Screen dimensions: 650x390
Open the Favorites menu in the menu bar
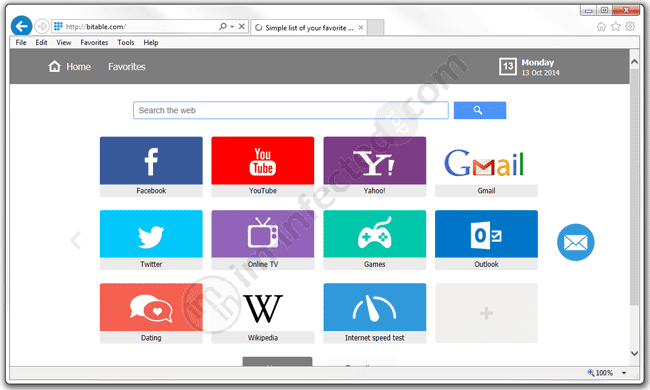[x=94, y=42]
